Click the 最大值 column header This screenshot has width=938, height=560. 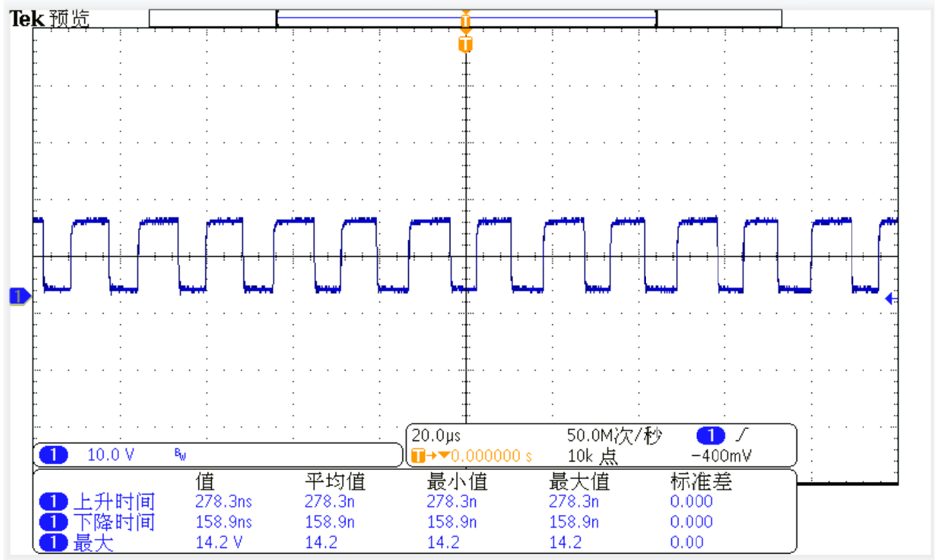point(579,482)
